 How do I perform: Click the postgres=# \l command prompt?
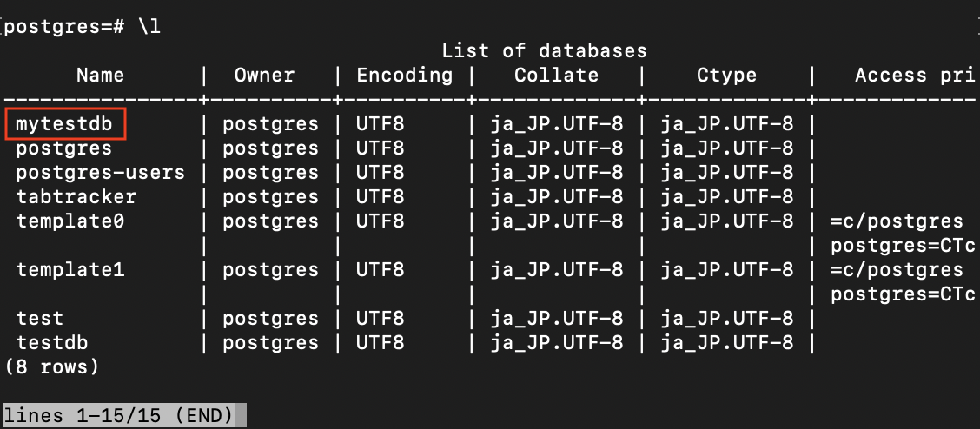[x=83, y=27]
